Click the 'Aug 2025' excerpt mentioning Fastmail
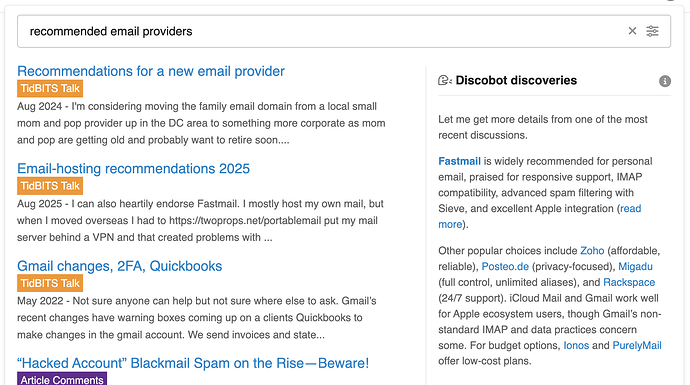This screenshot has width=690, height=385. 200,220
